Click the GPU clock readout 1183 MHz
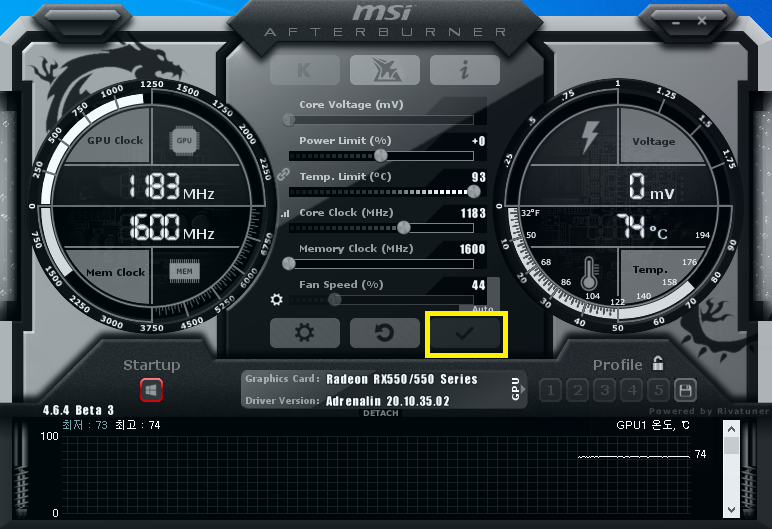 point(171,187)
